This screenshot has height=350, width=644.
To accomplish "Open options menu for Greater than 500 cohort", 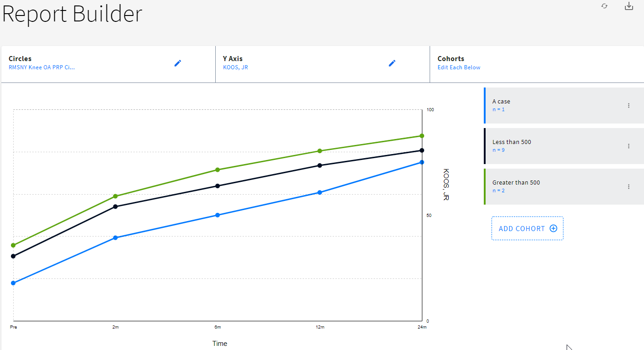I will (x=629, y=186).
